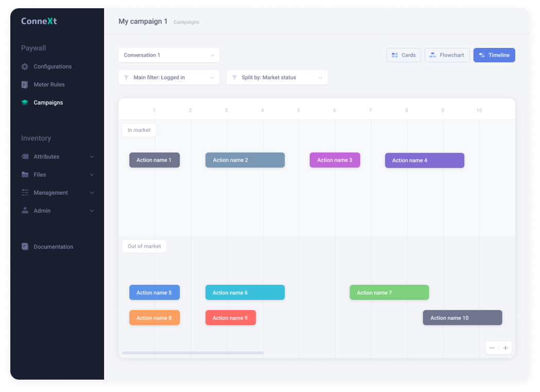Click the Attributes tag icon
Screen dimensions: 540x392
coord(25,157)
